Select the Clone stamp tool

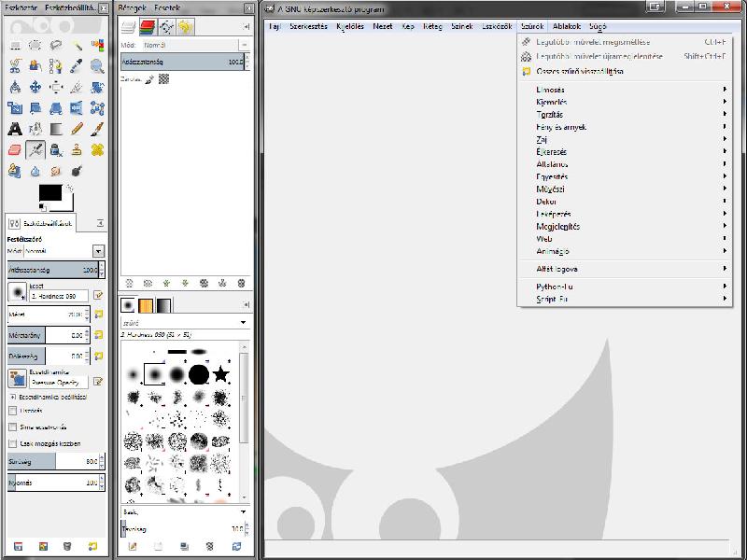pyautogui.click(x=77, y=150)
